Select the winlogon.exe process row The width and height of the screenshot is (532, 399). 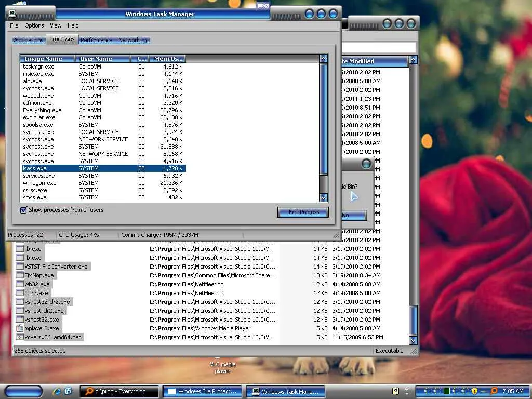103,183
